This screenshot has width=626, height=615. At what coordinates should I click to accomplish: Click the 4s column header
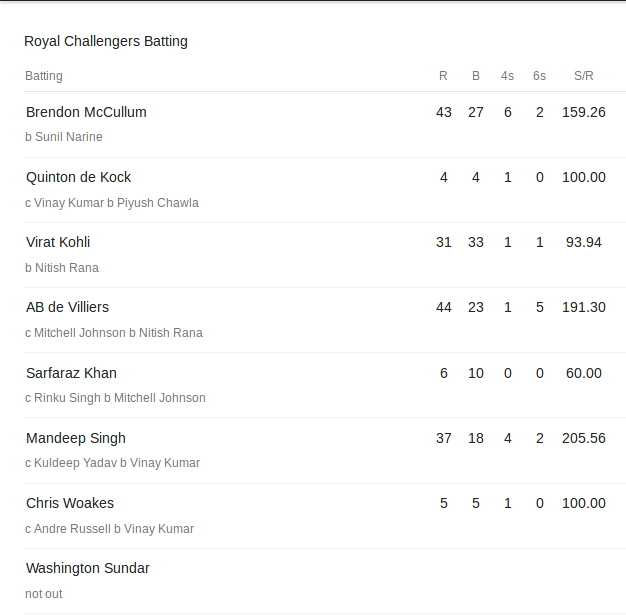507,76
